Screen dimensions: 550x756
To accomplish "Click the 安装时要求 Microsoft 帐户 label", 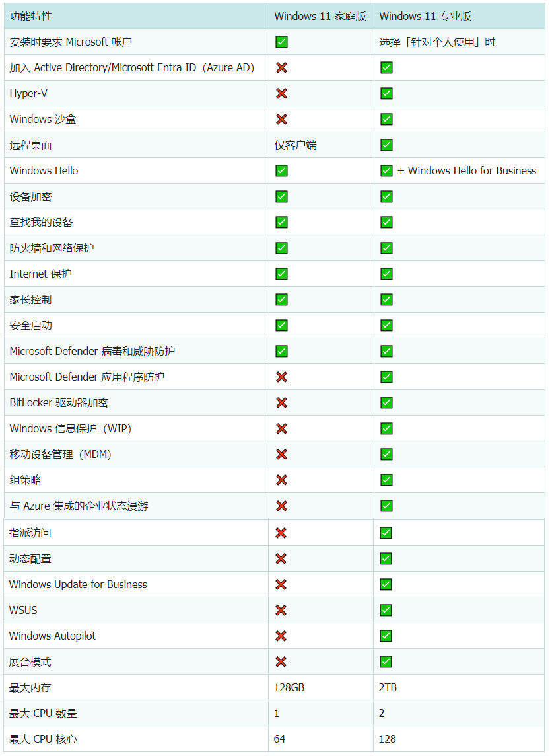I will tap(71, 42).
